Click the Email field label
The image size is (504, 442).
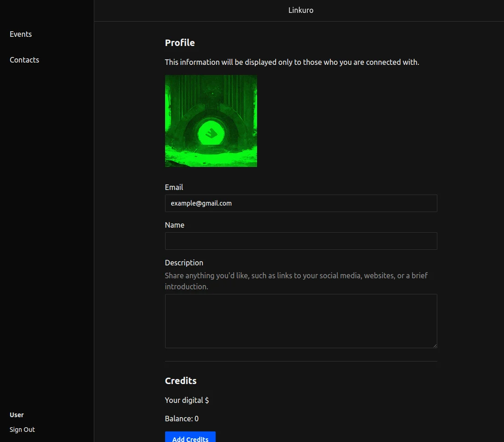[174, 187]
